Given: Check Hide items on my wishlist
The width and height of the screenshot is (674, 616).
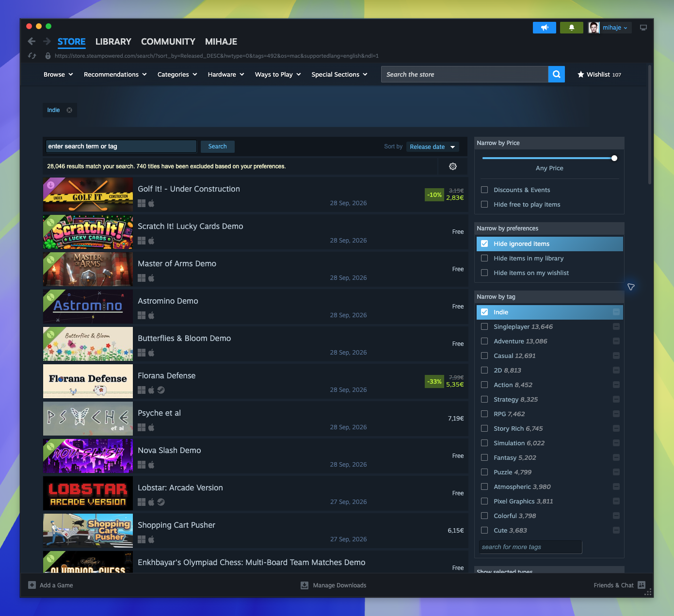Looking at the screenshot, I should pos(484,273).
